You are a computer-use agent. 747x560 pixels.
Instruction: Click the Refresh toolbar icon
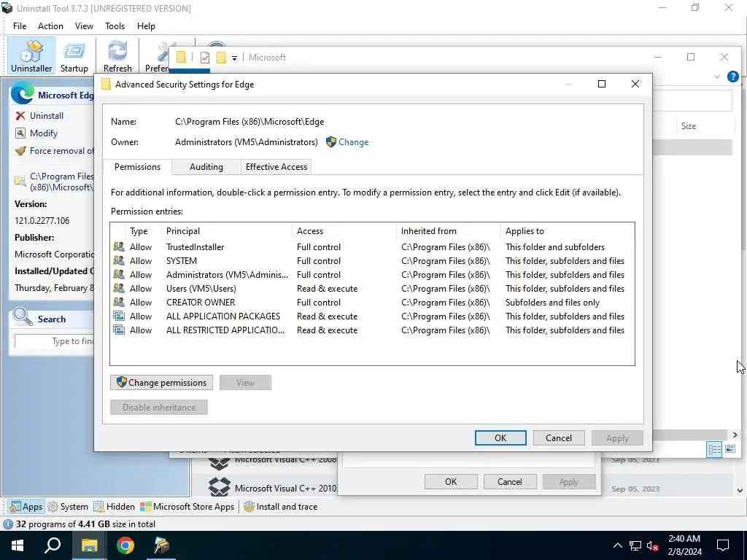tap(117, 55)
